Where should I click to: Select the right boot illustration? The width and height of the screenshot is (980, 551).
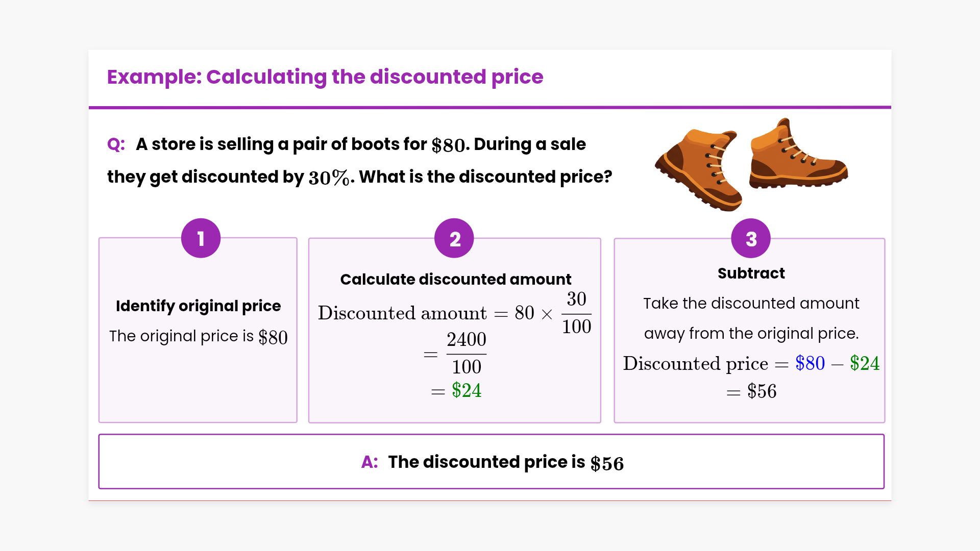pyautogui.click(x=797, y=156)
